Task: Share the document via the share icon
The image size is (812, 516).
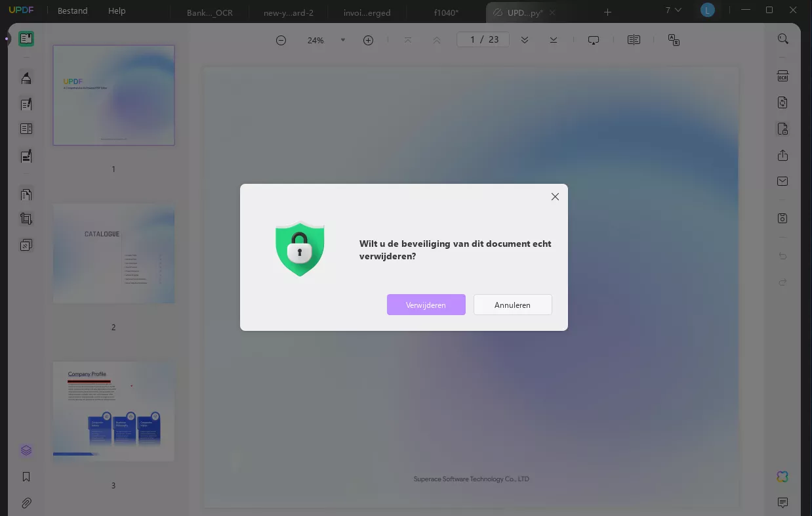Action: click(782, 156)
